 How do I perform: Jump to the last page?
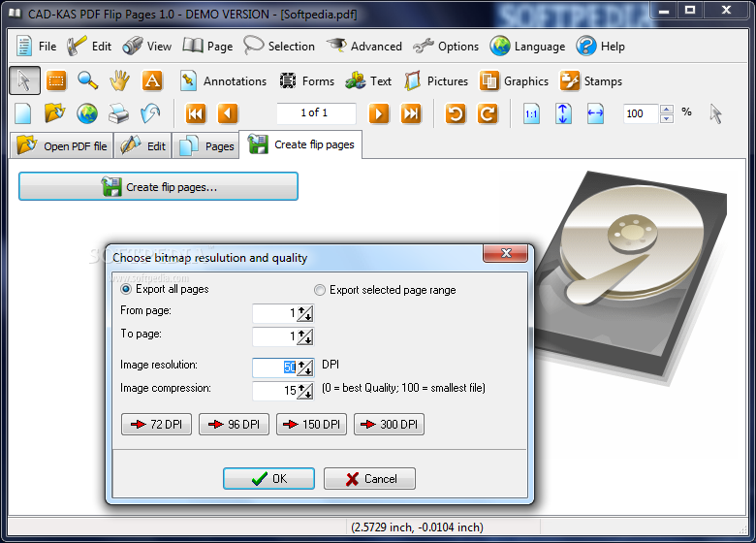pos(411,113)
